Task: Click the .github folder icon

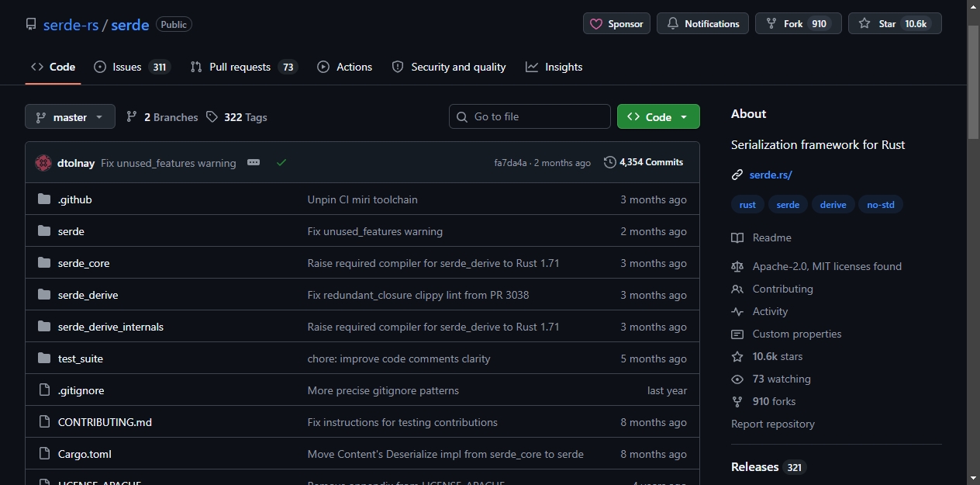Action: pos(44,199)
